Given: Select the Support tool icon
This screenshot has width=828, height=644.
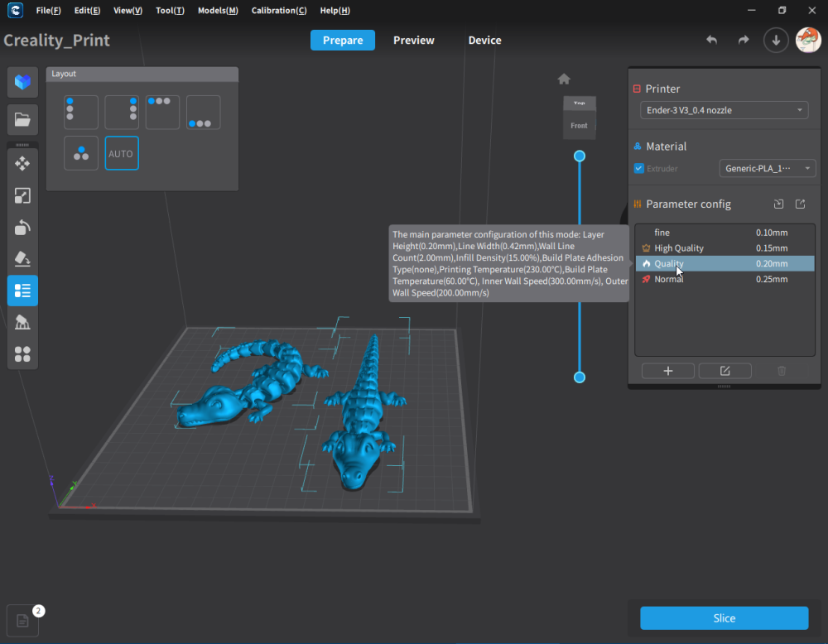Looking at the screenshot, I should (22, 322).
